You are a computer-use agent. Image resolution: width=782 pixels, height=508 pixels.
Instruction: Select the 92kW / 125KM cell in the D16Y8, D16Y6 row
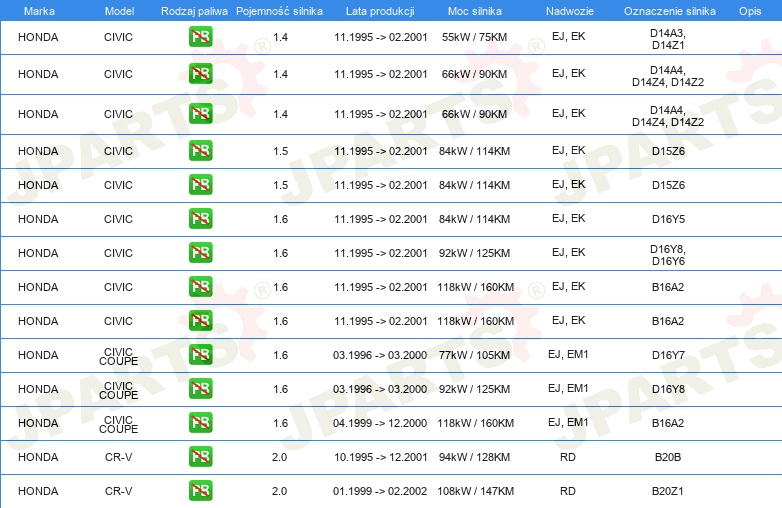pyautogui.click(x=474, y=253)
